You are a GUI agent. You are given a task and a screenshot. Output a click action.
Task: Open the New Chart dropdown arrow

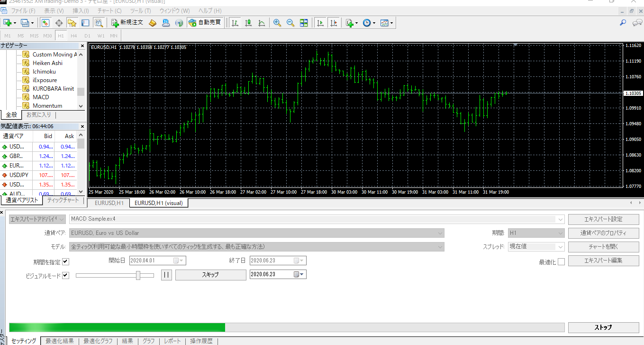[x=15, y=23]
